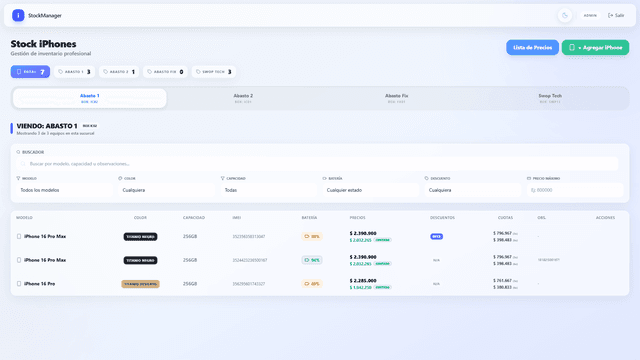Click the Color filter label icon
640x360 pixels.
tap(120, 178)
